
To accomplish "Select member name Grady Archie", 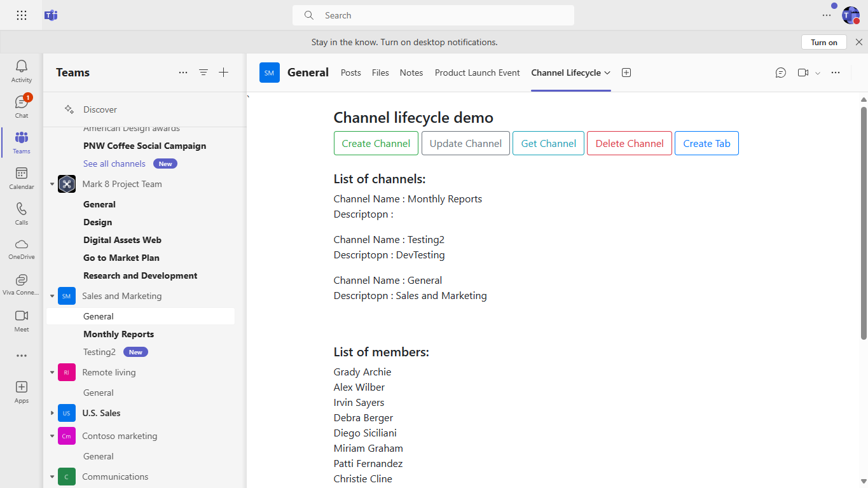I will click(362, 372).
